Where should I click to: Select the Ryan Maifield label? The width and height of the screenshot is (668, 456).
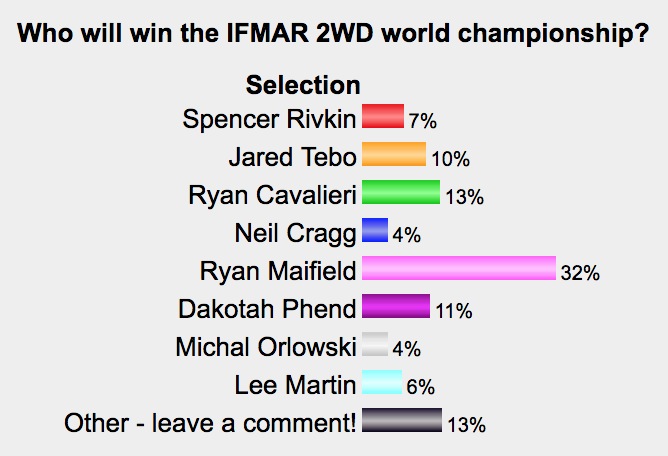(278, 271)
